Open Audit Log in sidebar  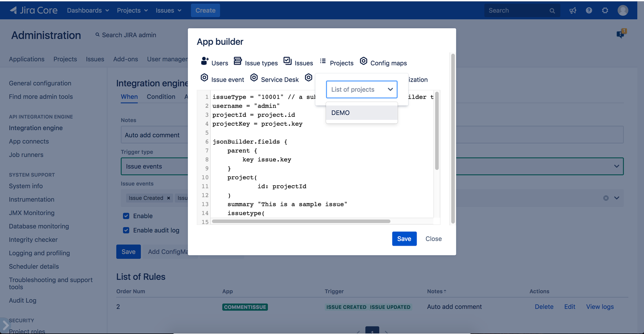[x=23, y=301]
